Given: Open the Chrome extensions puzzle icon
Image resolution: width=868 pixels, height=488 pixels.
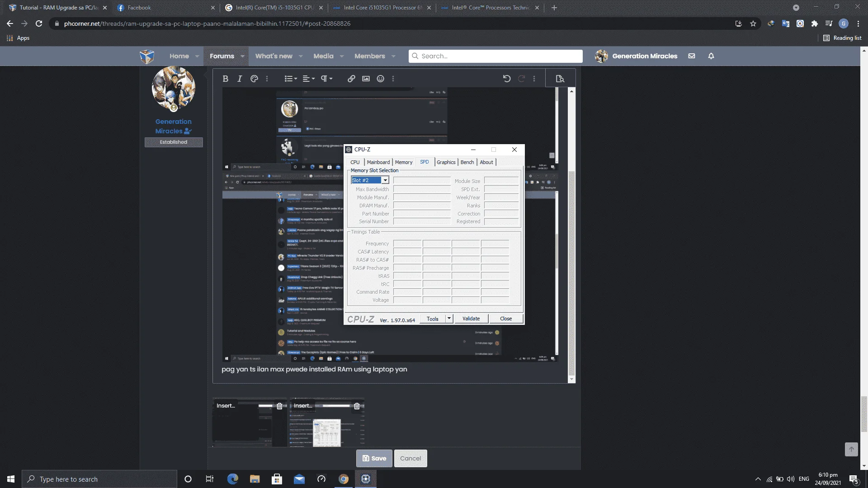Looking at the screenshot, I should tap(815, 23).
